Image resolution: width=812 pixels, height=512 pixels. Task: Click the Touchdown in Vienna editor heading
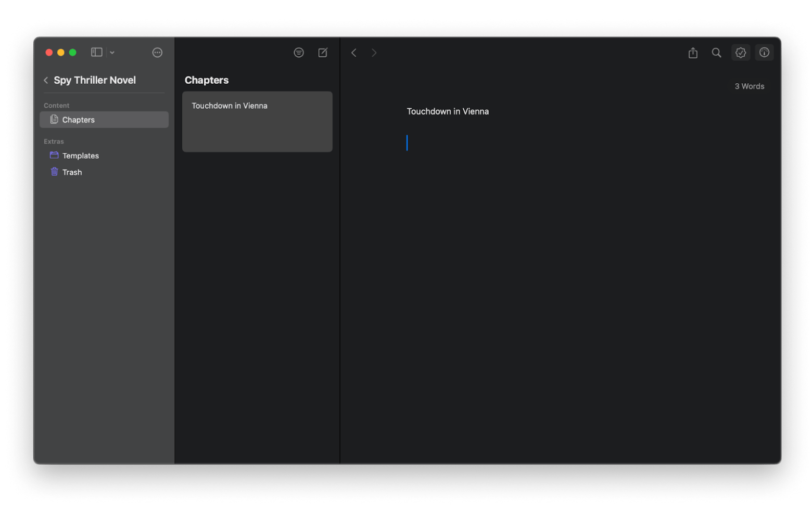[448, 111]
